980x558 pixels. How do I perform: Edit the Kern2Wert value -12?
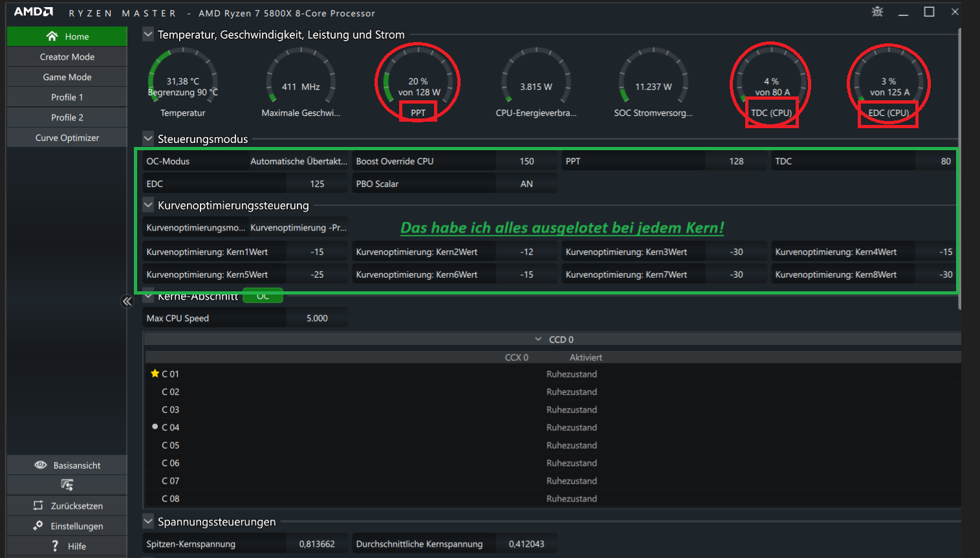[527, 252]
